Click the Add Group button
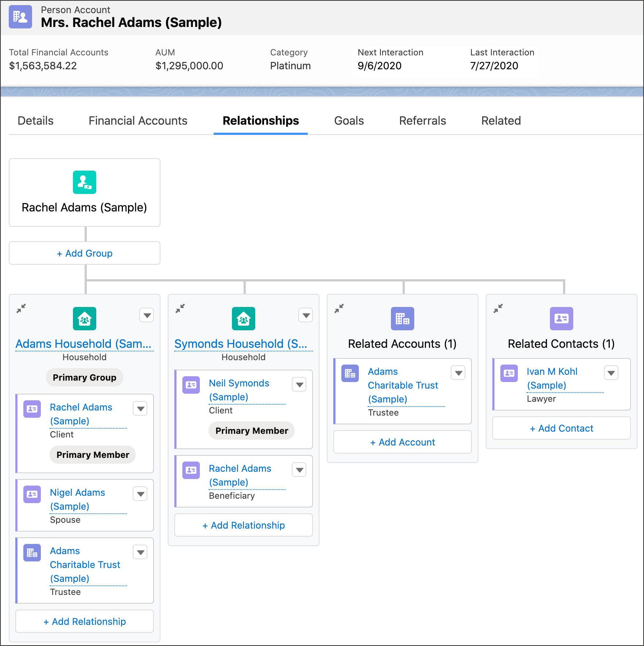The width and height of the screenshot is (644, 646). 85,253
